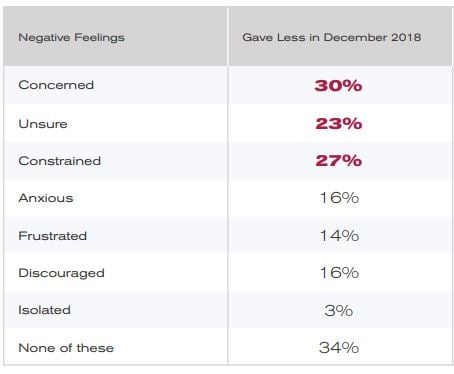Select the Isolated row label
Image resolution: width=454 pixels, height=374 pixels.
point(44,310)
